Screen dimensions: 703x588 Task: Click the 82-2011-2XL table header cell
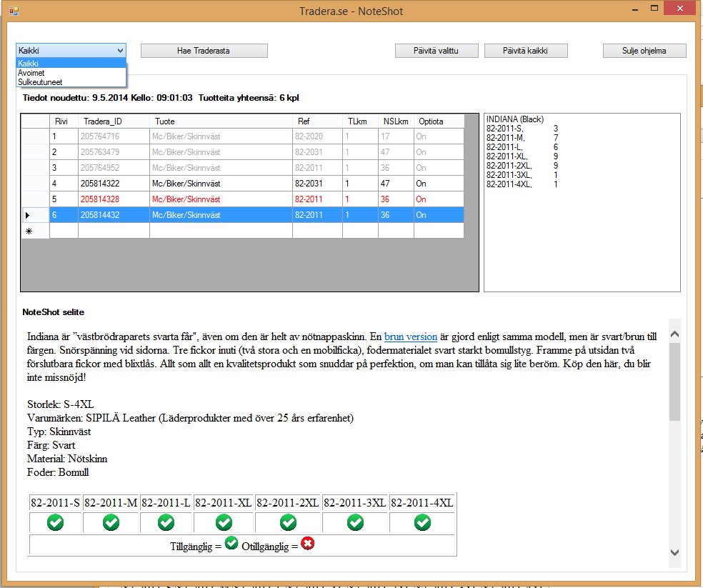[x=288, y=503]
